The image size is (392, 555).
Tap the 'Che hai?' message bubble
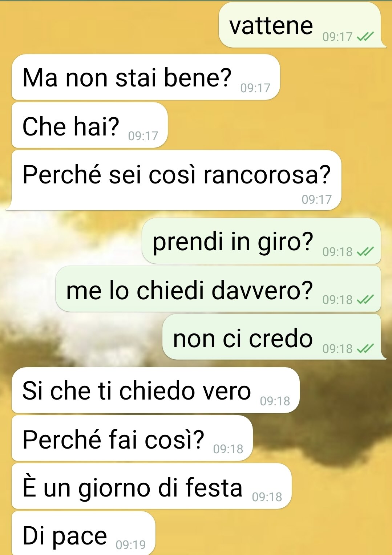89,125
